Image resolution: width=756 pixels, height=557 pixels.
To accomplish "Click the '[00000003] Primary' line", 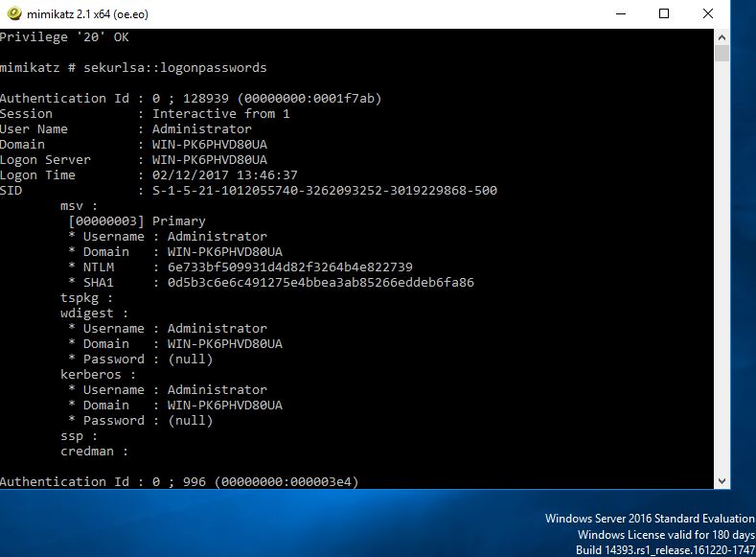I will pos(137,221).
